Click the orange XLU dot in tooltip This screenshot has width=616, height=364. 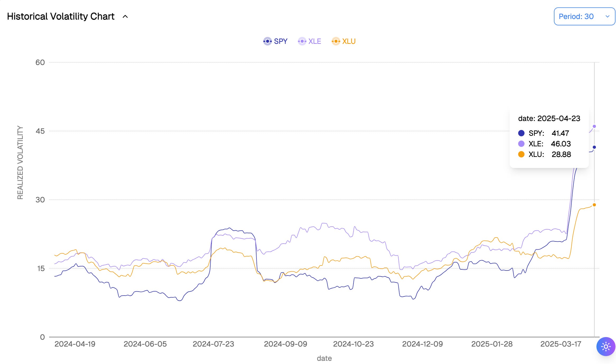click(521, 154)
